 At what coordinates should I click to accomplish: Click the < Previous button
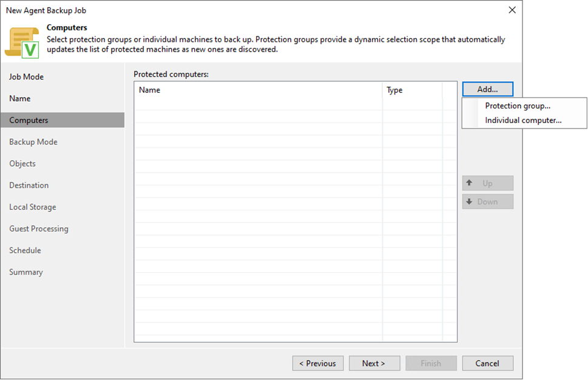point(318,364)
